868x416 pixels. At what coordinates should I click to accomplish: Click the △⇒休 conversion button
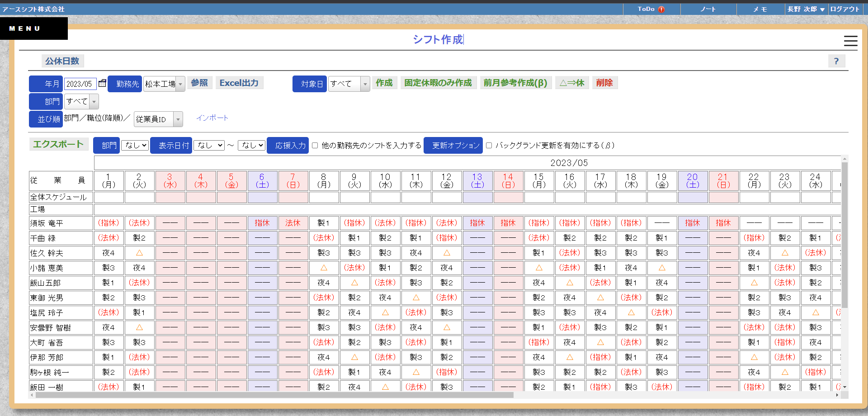(572, 83)
